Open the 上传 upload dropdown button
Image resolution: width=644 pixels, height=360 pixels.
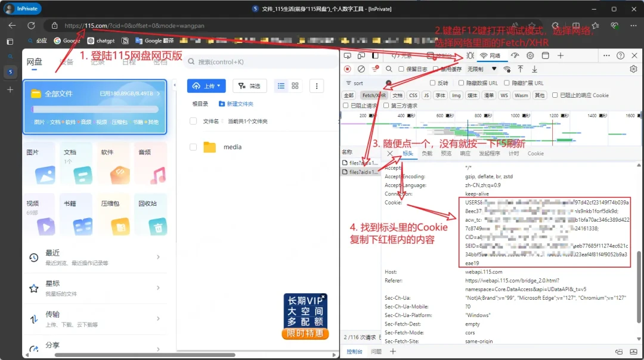click(206, 86)
